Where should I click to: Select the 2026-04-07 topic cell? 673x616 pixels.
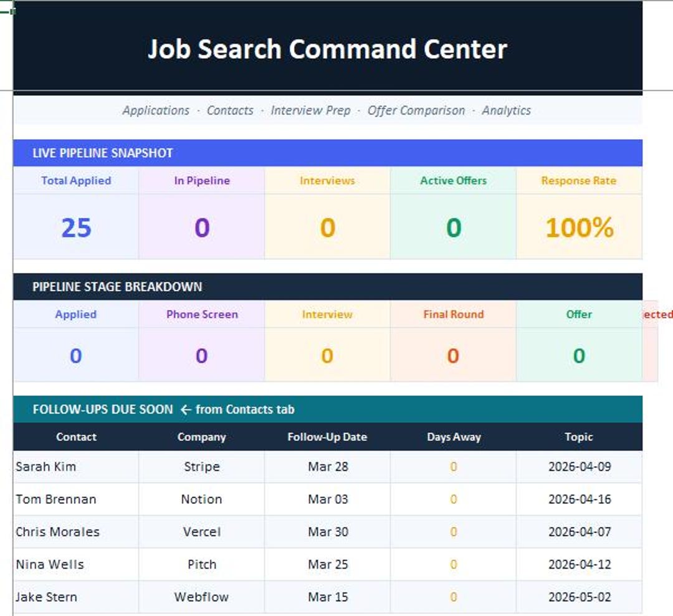579,532
